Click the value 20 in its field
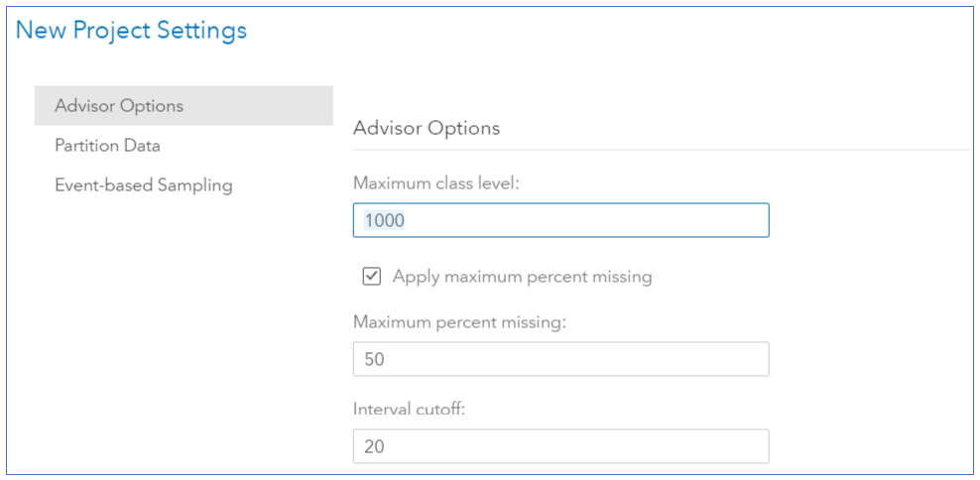Screen dimensions: 980x480 pyautogui.click(x=374, y=446)
